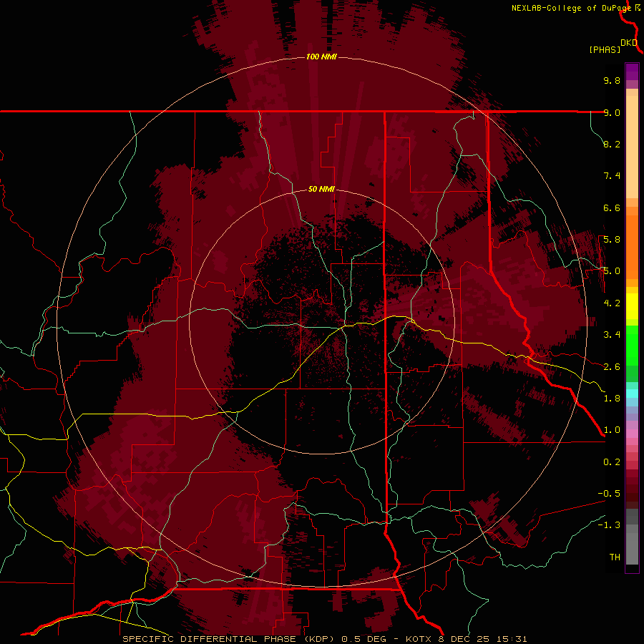This screenshot has height=644, width=644.
Task: Click the 5.8 value on the color scale
Action: click(612, 240)
